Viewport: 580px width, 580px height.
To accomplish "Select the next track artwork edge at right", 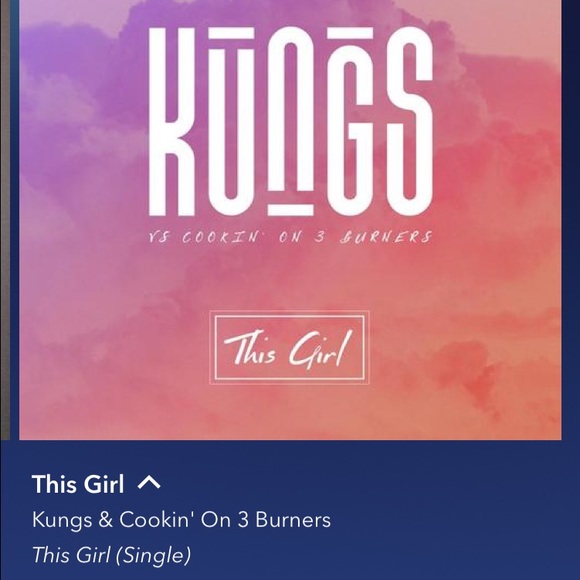I will pyautogui.click(x=571, y=220).
